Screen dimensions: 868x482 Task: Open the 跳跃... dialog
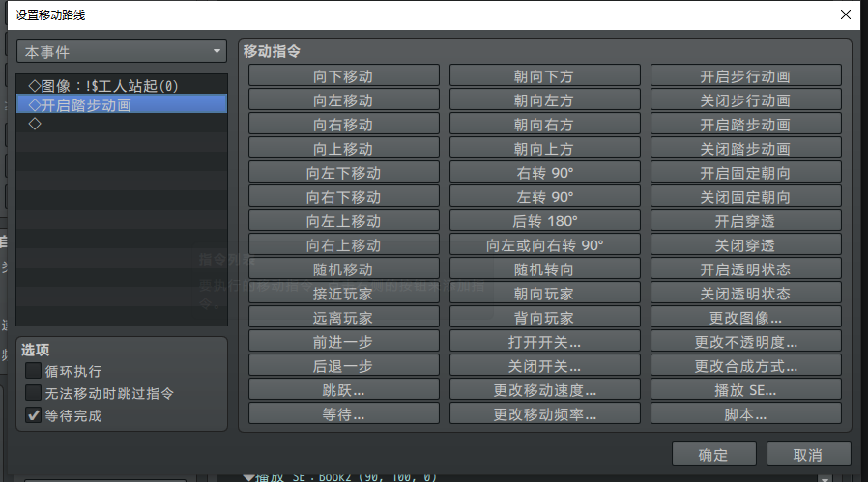(x=344, y=390)
